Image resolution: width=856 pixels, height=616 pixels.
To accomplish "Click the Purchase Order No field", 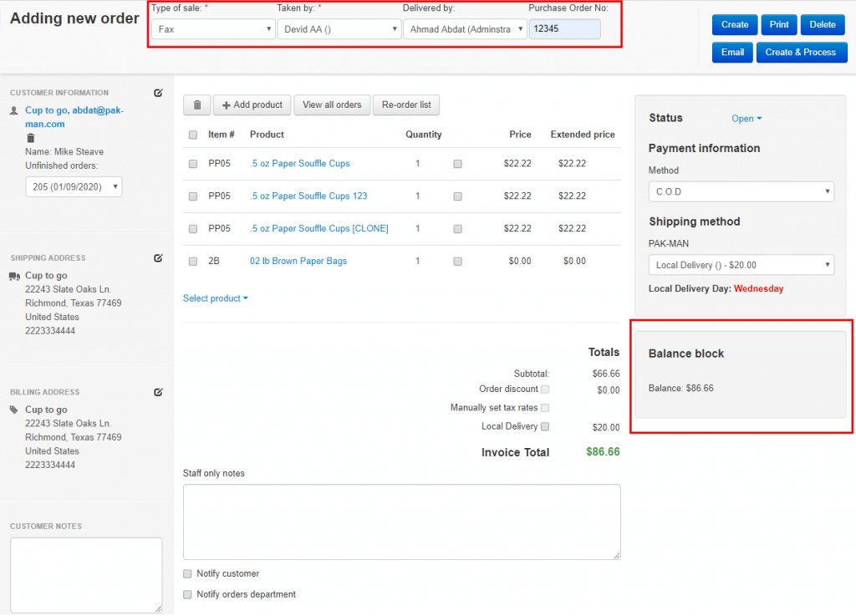I will (x=564, y=29).
